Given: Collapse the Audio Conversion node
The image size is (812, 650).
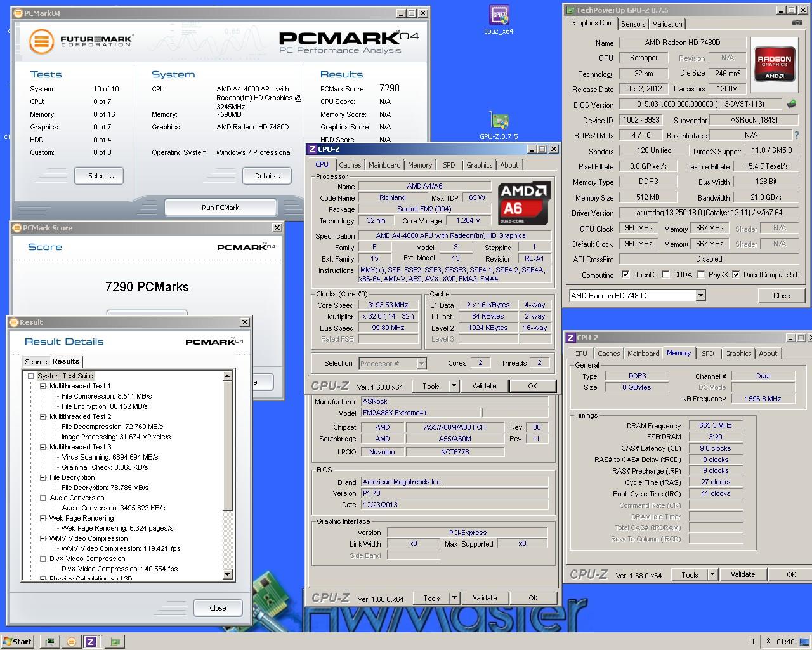Looking at the screenshot, I should (x=43, y=498).
